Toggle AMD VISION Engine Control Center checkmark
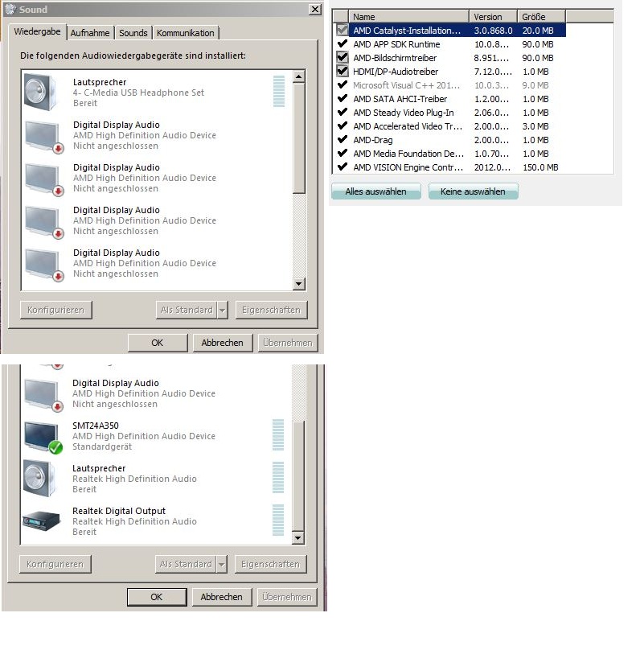This screenshot has height=650, width=644. 343,167
